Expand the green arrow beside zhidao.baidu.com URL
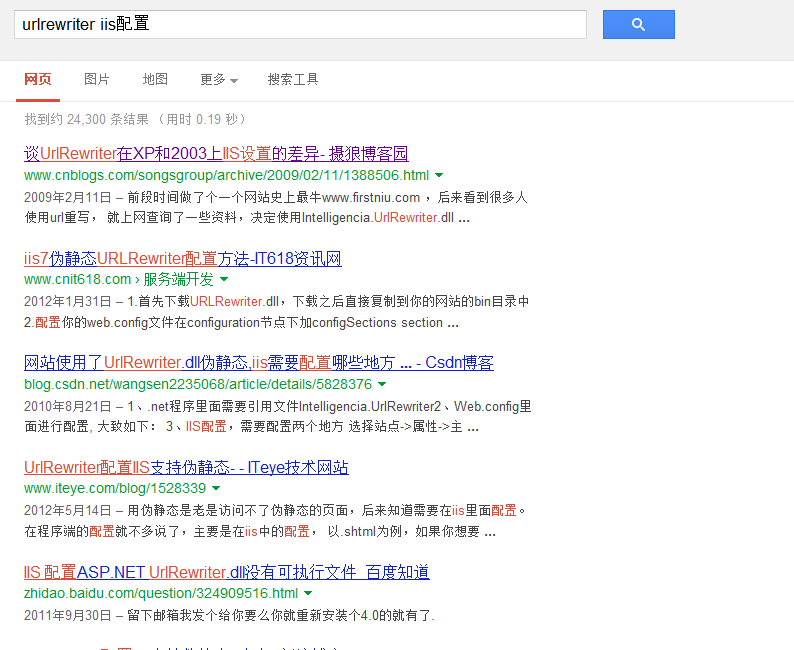794x650 pixels. [x=308, y=593]
